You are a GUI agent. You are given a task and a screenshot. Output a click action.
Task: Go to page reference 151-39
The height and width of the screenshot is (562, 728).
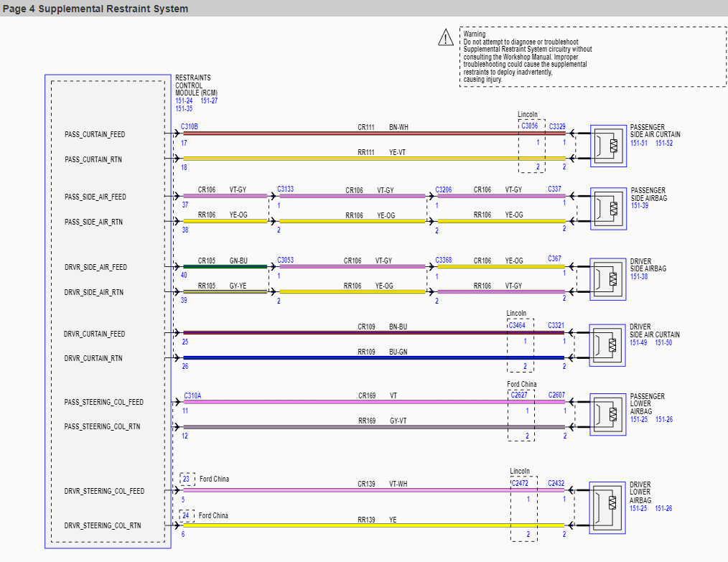pos(639,205)
